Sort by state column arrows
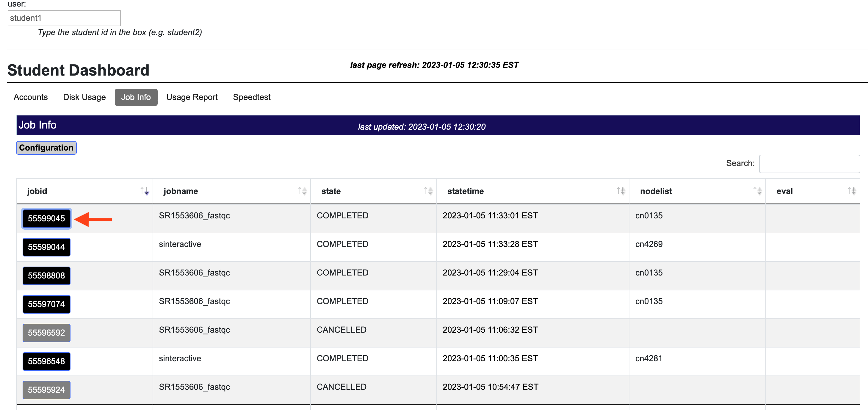Viewport: 868px width, 410px height. [428, 191]
